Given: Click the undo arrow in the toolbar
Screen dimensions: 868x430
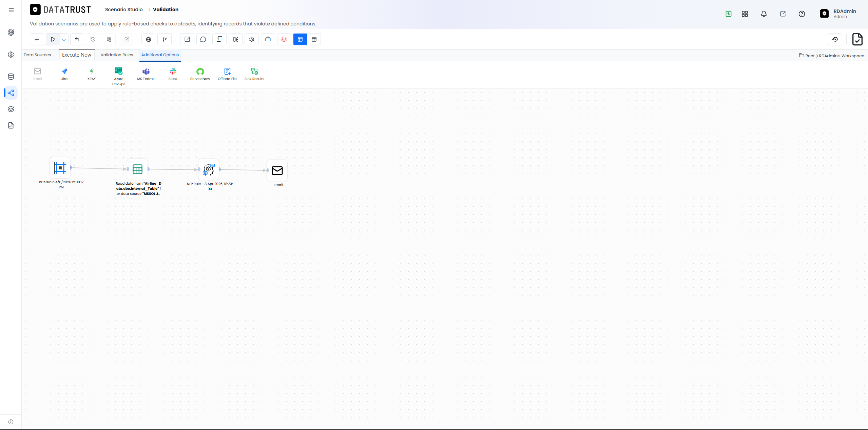Looking at the screenshot, I should pos(77,39).
